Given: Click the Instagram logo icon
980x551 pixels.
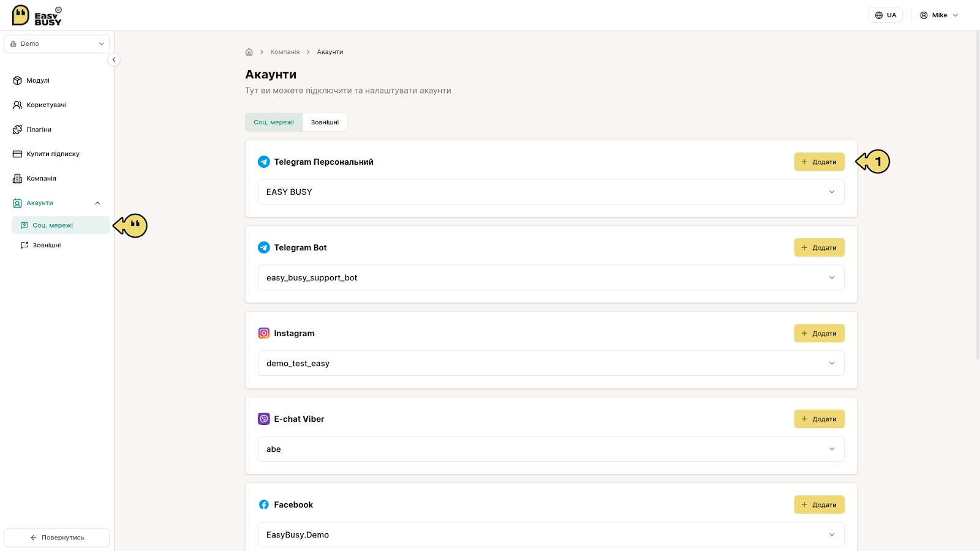Looking at the screenshot, I should [x=264, y=333].
